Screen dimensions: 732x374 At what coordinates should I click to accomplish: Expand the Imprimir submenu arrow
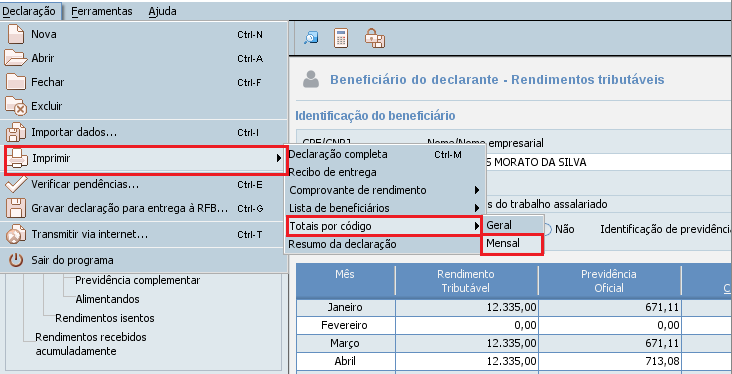pyautogui.click(x=279, y=158)
